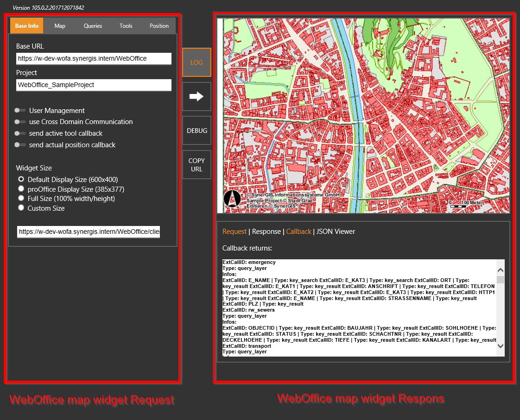Click the scrollbar up arrow in callback output
Screen dimensions: 520x420
(500, 270)
